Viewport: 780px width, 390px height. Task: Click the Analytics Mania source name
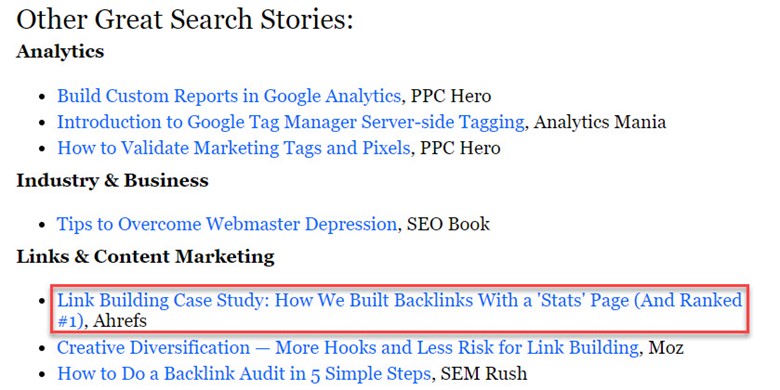coord(600,122)
